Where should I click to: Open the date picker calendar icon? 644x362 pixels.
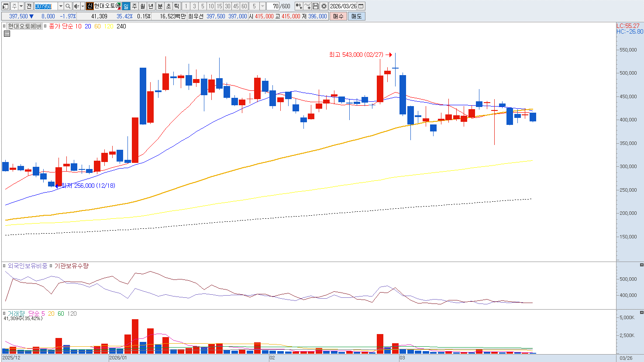361,6
